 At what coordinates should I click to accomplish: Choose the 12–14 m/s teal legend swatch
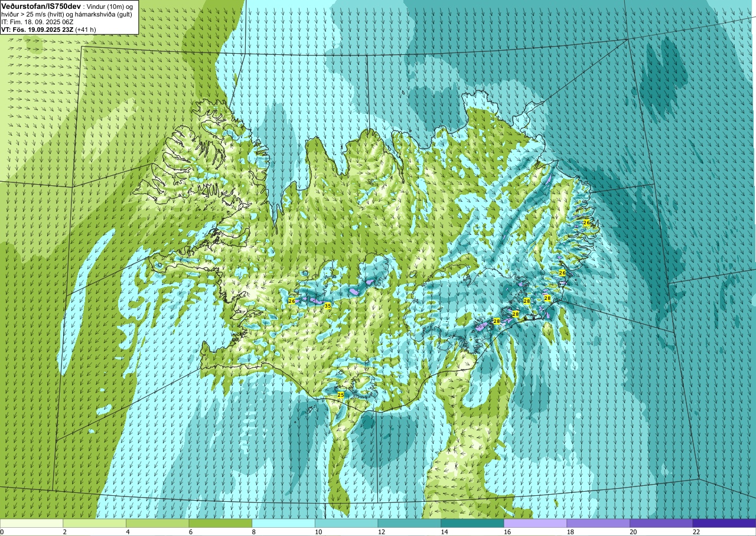(409, 523)
